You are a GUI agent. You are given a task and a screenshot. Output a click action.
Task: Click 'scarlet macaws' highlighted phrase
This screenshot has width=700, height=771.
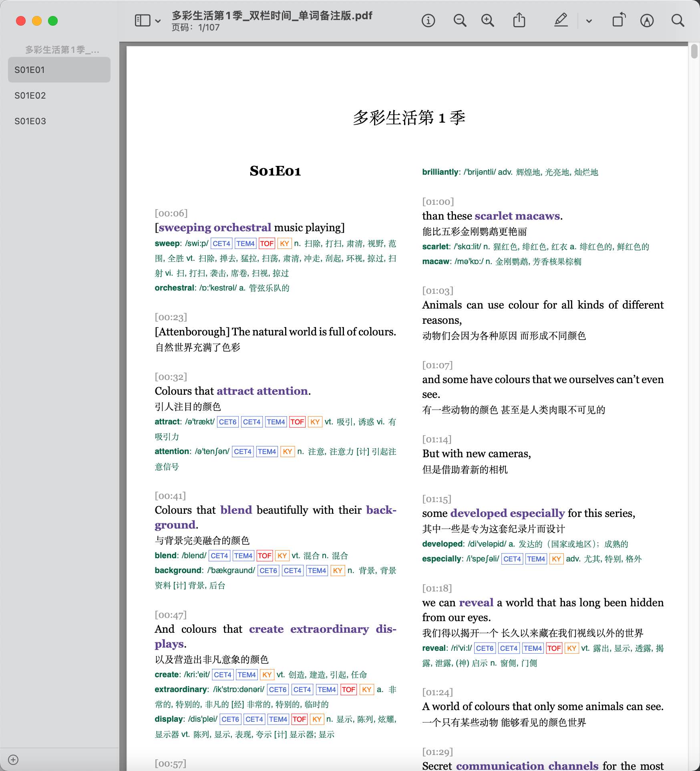click(x=517, y=216)
